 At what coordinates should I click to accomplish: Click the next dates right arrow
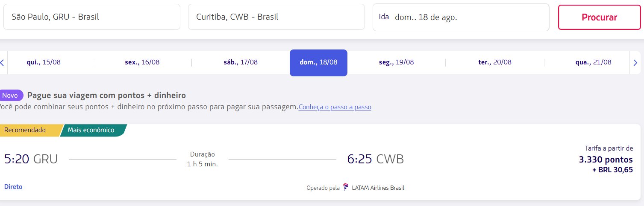[x=635, y=63]
